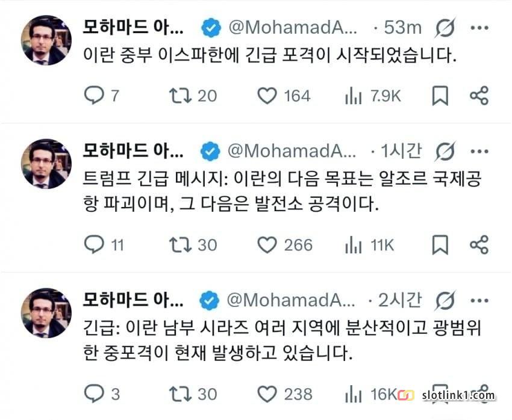The height and width of the screenshot is (420, 512).
Task: Open more options on the 1시간 tweet
Action: [x=479, y=150]
